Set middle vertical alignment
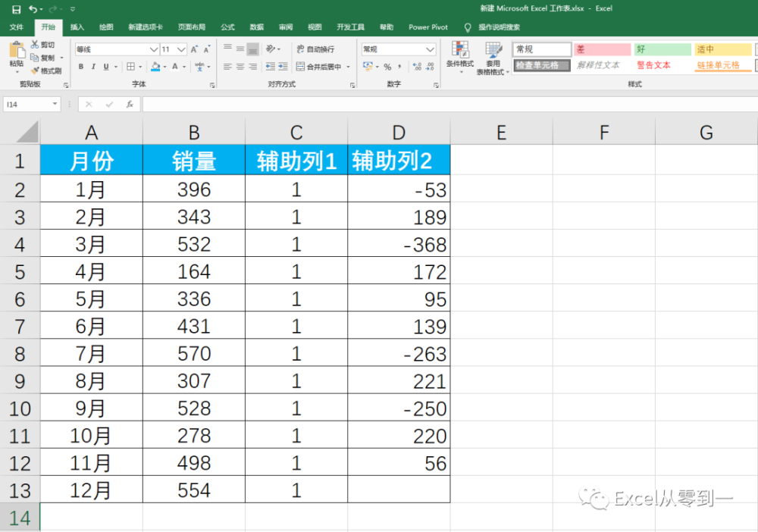The height and width of the screenshot is (532, 758). click(240, 49)
